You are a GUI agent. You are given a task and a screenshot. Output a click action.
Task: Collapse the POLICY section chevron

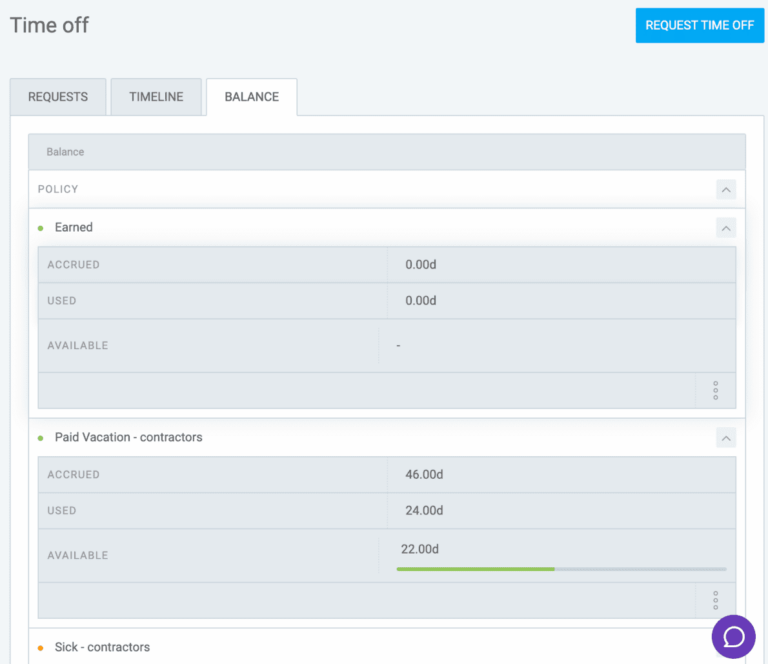(726, 189)
